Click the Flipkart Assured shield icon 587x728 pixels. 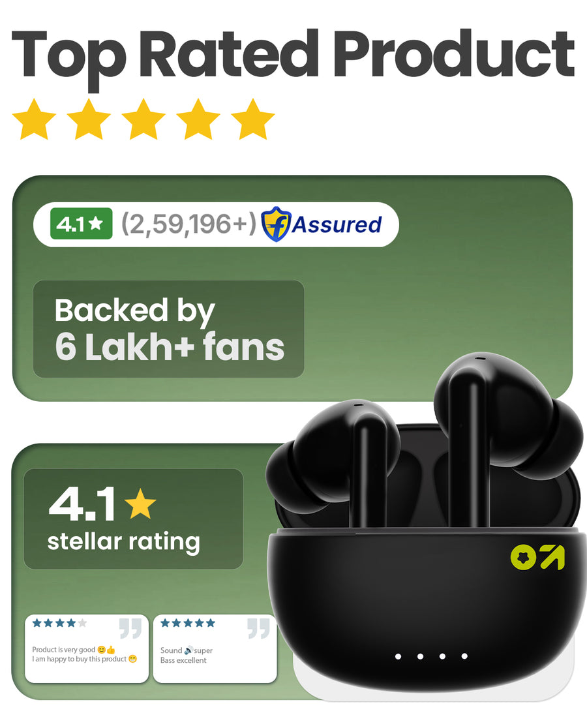pos(276,224)
